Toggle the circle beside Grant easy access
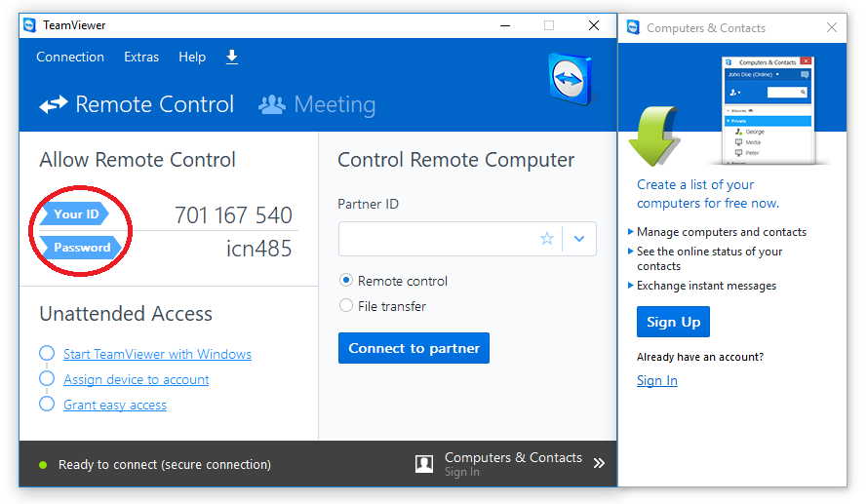 coord(47,404)
